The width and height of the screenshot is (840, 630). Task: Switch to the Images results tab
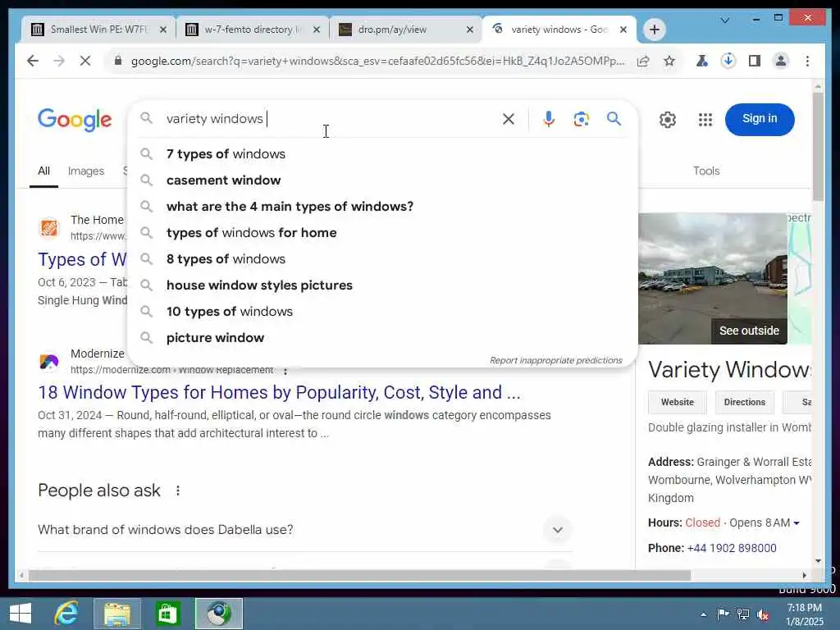(85, 171)
